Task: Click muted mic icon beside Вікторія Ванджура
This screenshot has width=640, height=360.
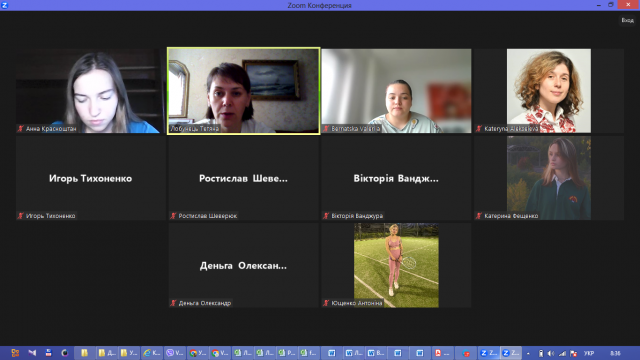Action: (326, 216)
